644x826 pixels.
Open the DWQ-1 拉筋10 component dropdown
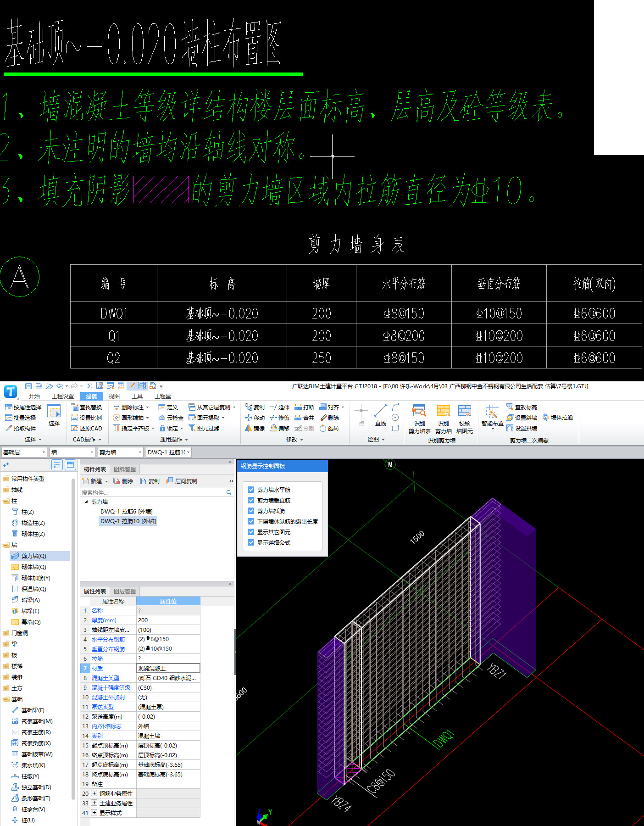click(x=168, y=452)
